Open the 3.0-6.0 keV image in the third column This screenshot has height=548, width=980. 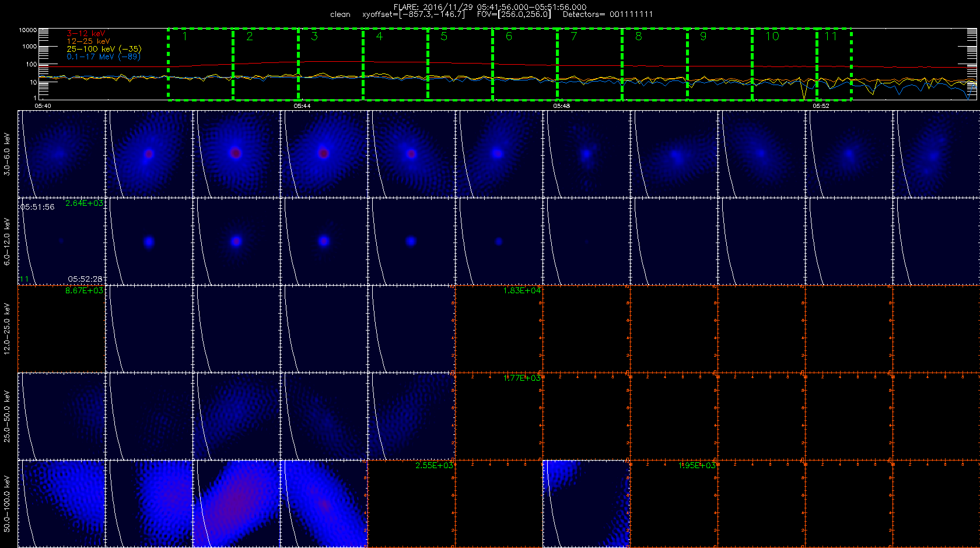[x=236, y=154]
